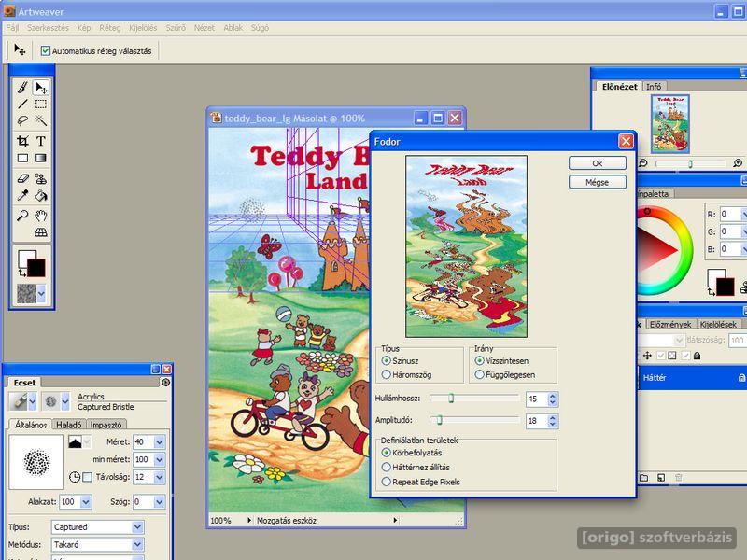Select Szinusz type radio button
This screenshot has width=747, height=560.
[x=387, y=361]
